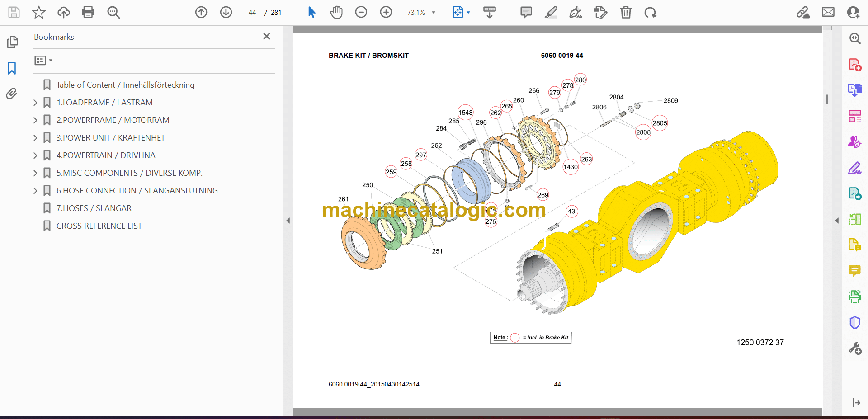This screenshot has height=419, width=868.
Task: Delete with the trash can icon
Action: click(x=626, y=12)
